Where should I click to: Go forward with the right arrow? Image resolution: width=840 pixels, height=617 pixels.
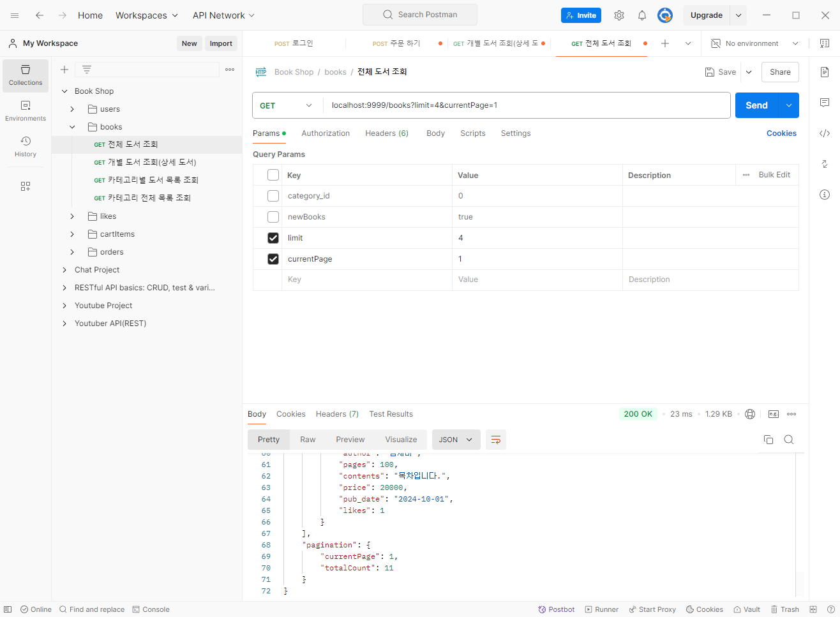[63, 15]
